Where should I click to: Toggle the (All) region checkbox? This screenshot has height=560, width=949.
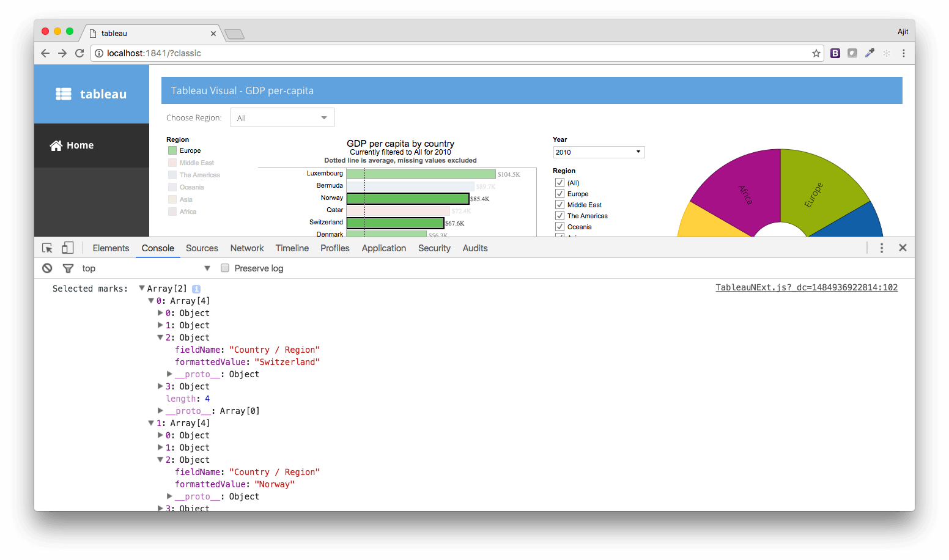pos(559,183)
